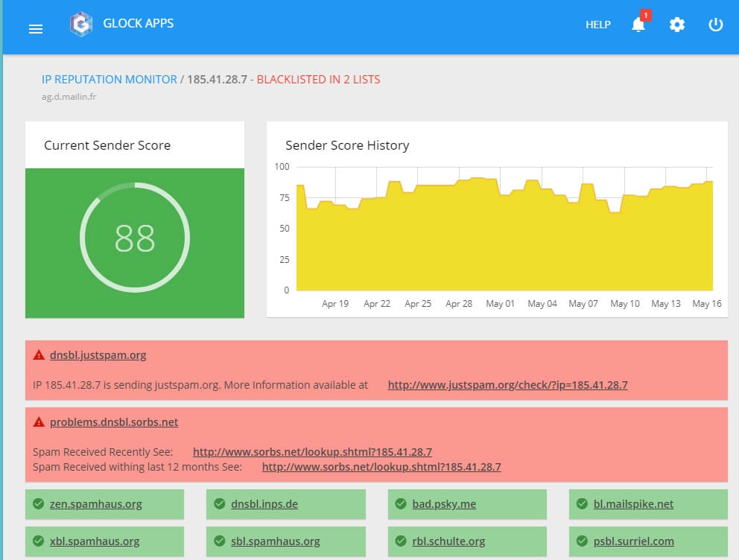The height and width of the screenshot is (560, 739).
Task: Click the yellow Sender Score History chart area
Action: pos(504,235)
